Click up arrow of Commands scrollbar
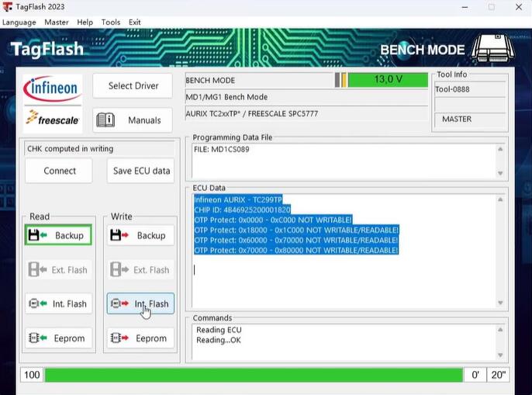The image size is (532, 395). 500,330
